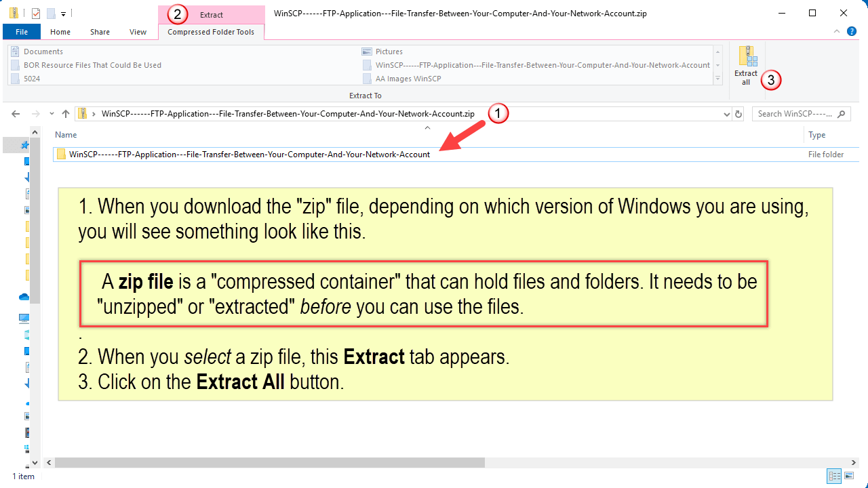Click the New folder icon in quick access toolbar
Viewport: 868px width, 488px height.
pos(50,13)
